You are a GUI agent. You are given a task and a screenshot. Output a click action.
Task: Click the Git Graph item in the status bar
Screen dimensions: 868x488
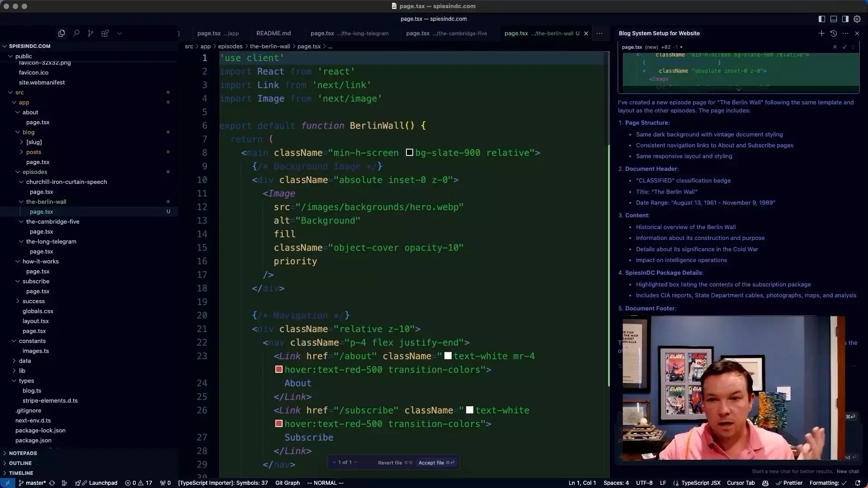[x=288, y=483]
